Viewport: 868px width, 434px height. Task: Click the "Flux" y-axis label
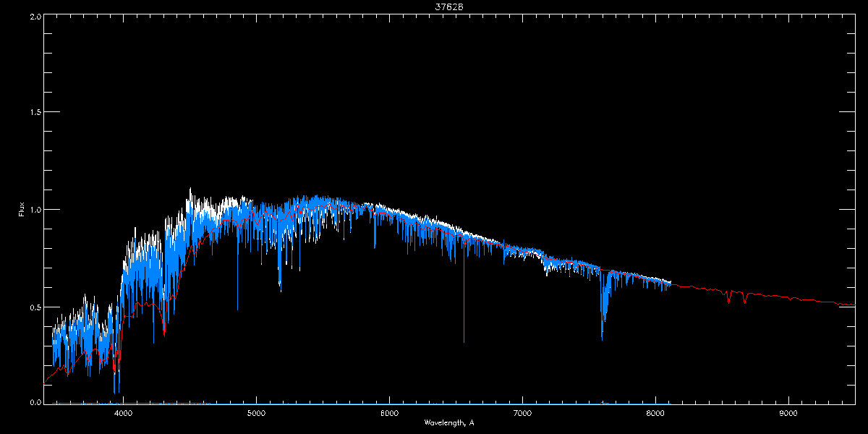(x=22, y=209)
